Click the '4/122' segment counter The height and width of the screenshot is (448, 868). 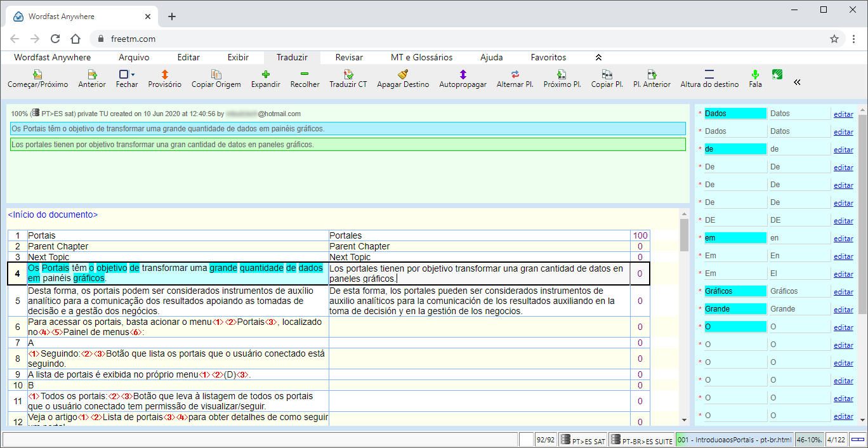(836, 440)
